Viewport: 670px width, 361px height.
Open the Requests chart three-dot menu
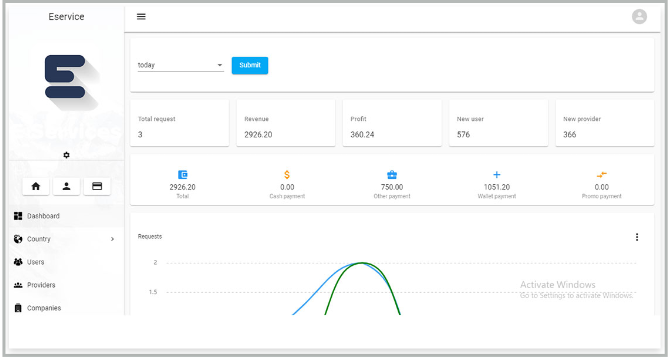[637, 237]
